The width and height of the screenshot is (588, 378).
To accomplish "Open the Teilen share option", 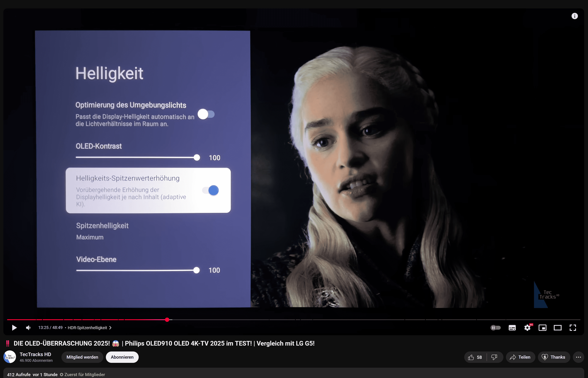I will (x=520, y=357).
